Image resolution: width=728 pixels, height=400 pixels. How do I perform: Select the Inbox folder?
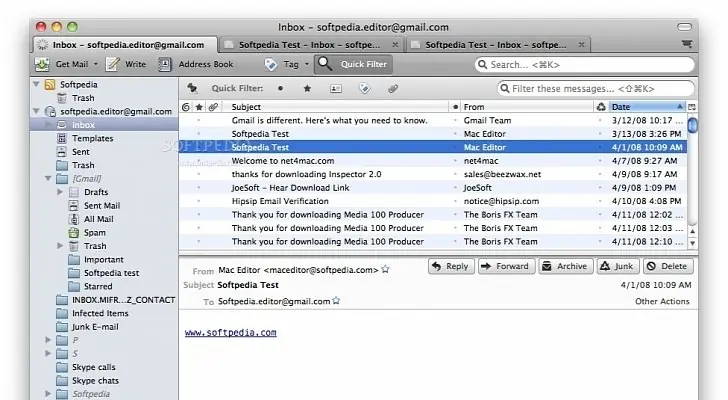[104, 125]
